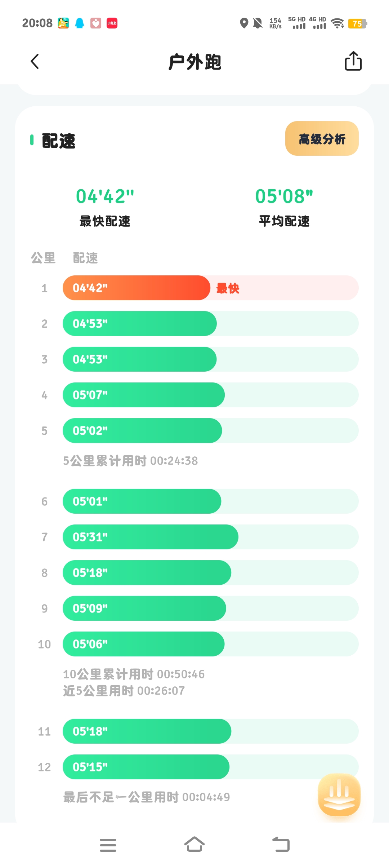Tap the 10公里累计用时 summary text

[134, 674]
